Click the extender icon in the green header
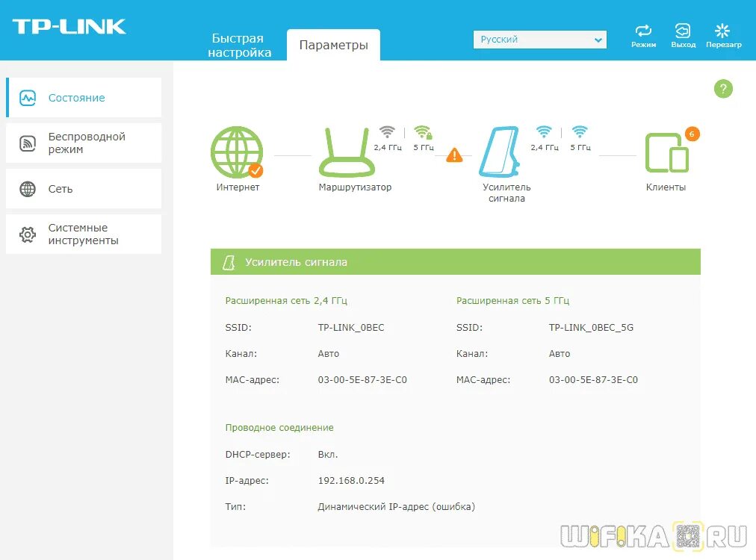Image resolution: width=756 pixels, height=560 pixels. tap(229, 262)
